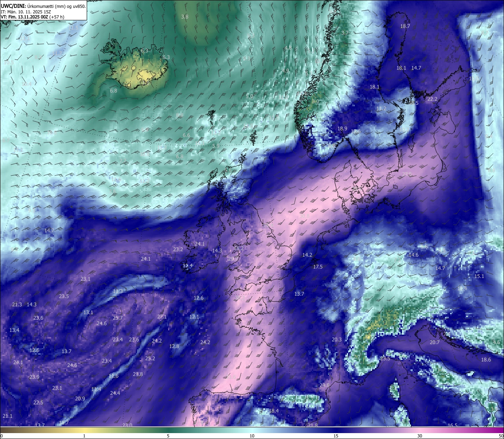Click the value label '13.4' at the left edge
This screenshot has height=439, width=504.
(14, 330)
